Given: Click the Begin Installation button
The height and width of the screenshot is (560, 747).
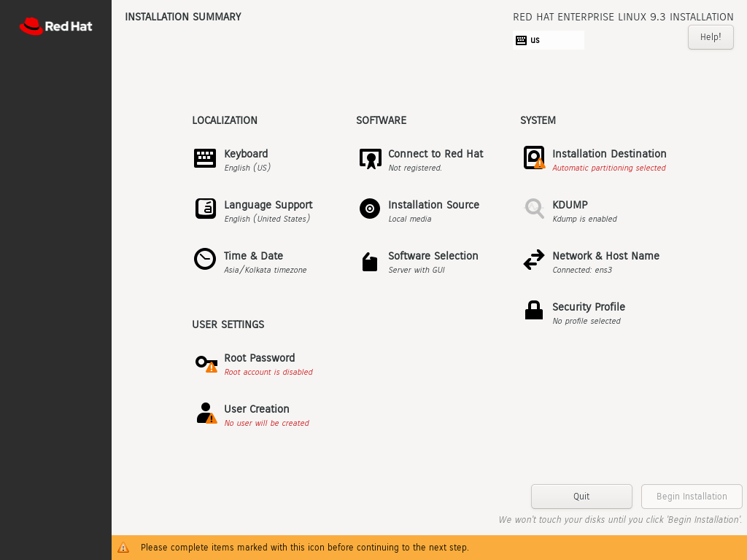Looking at the screenshot, I should [692, 496].
